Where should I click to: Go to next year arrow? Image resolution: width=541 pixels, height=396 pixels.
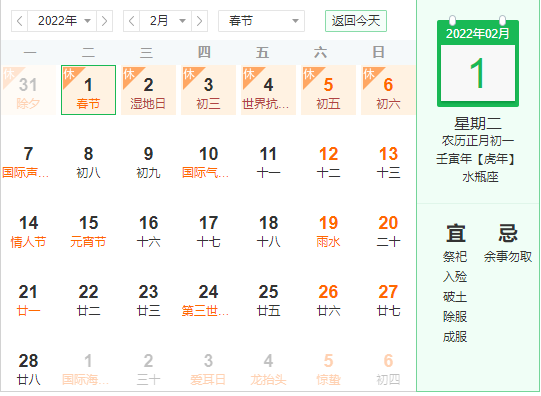pos(104,21)
